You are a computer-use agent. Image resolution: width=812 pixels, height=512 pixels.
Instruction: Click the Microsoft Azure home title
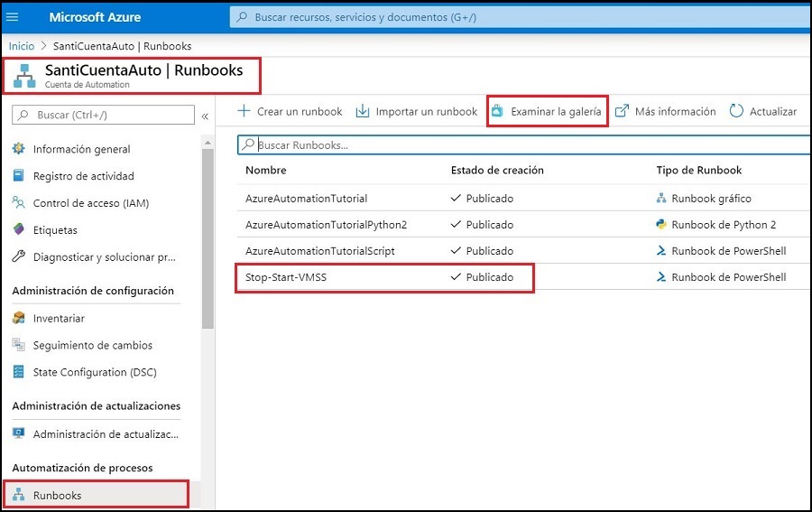coord(95,17)
